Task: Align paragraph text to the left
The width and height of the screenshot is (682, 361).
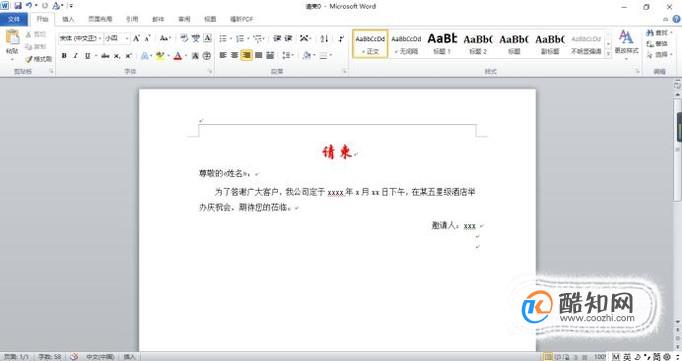Action: 223,55
